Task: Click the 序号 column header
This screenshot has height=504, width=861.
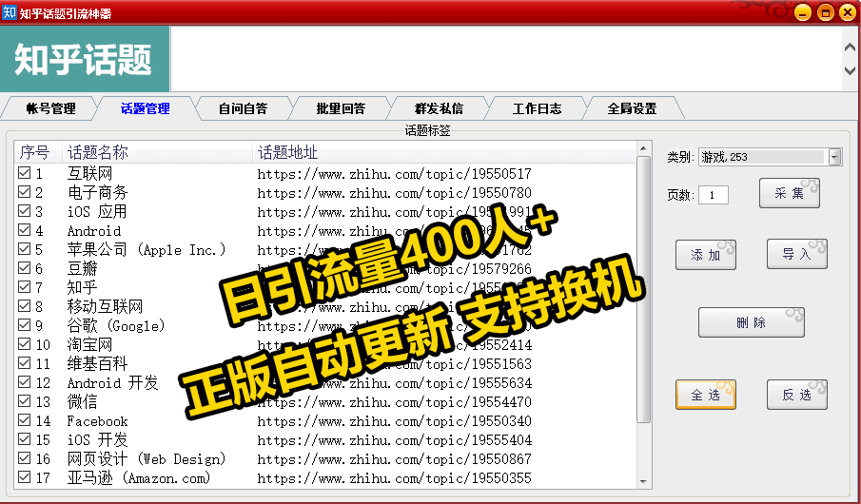Action: [x=37, y=152]
